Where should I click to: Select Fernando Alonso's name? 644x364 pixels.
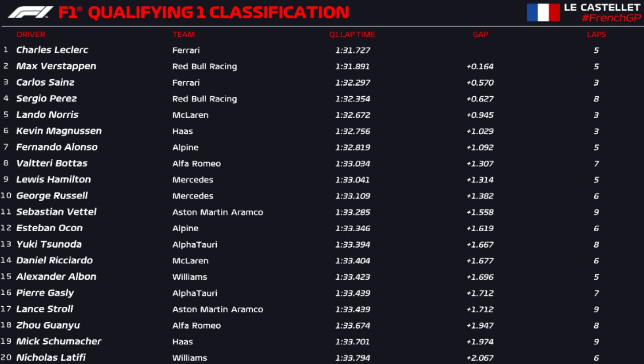pyautogui.click(x=57, y=147)
